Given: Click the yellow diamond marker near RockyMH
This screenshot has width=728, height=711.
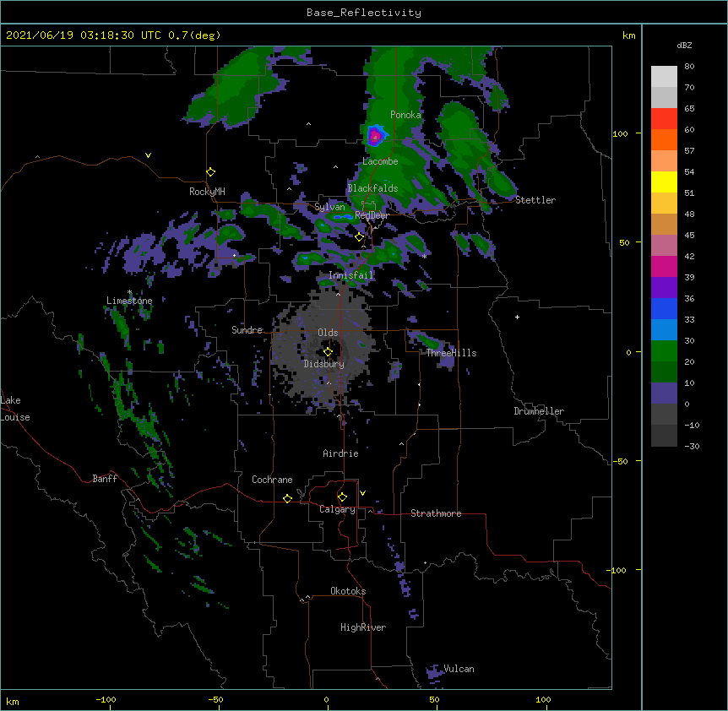Looking at the screenshot, I should pyautogui.click(x=211, y=172).
